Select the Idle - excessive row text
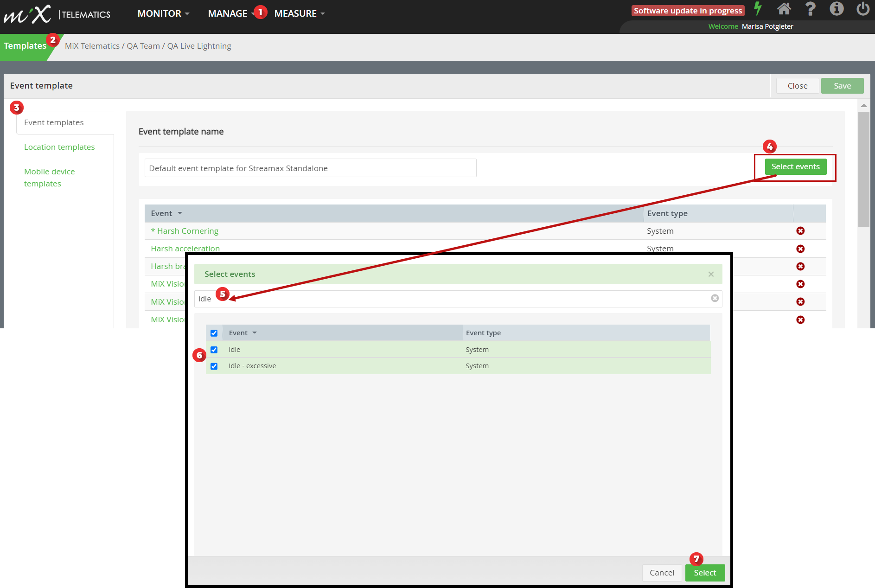The width and height of the screenshot is (875, 588). [x=252, y=366]
